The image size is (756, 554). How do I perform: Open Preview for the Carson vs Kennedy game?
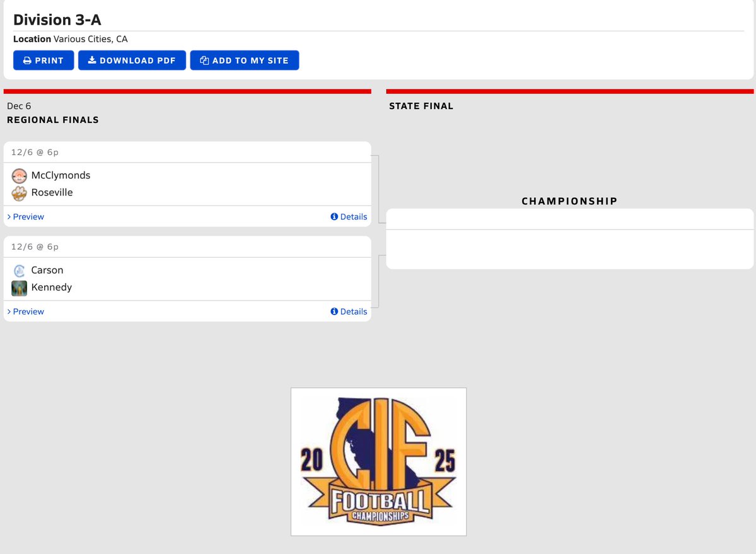[26, 312]
